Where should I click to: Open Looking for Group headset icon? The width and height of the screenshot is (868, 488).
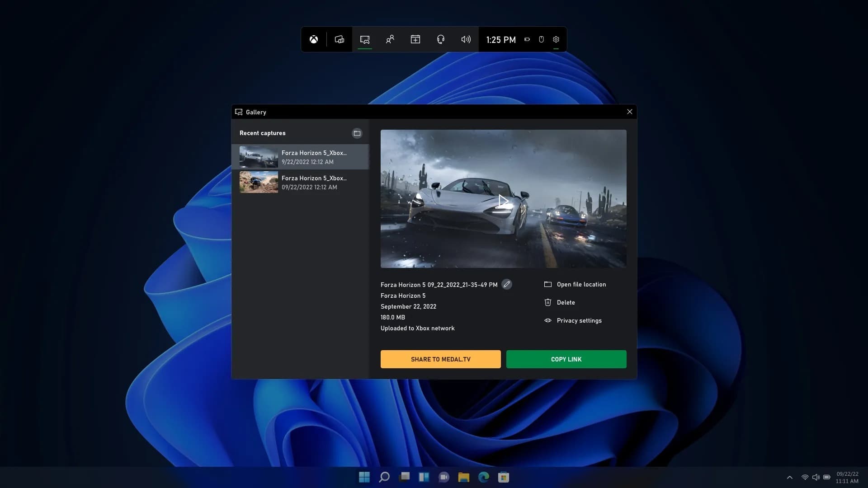[x=440, y=39]
